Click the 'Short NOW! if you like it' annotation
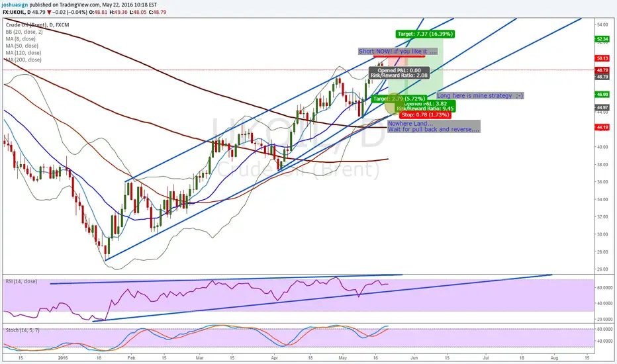Screen dimensions: 617x364 click(397, 51)
